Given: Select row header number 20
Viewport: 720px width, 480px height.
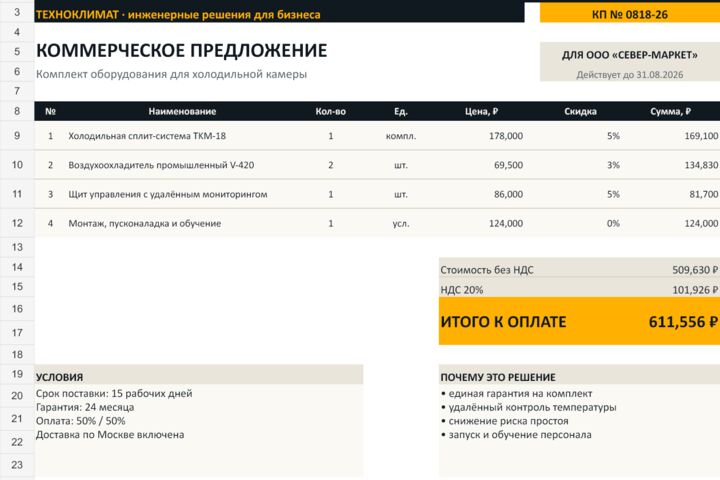Looking at the screenshot, I should [17, 395].
